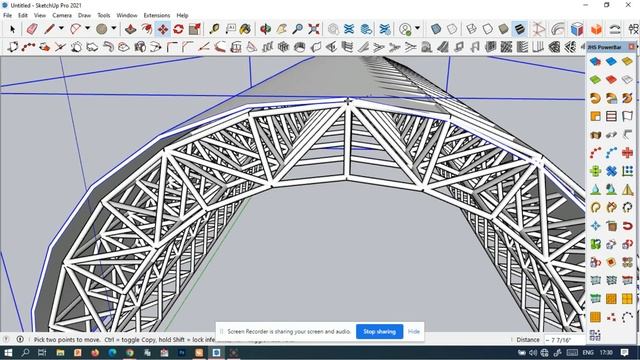Screen dimensions: 640x360
Task: Toggle Back Edges face style
Action: point(452,29)
